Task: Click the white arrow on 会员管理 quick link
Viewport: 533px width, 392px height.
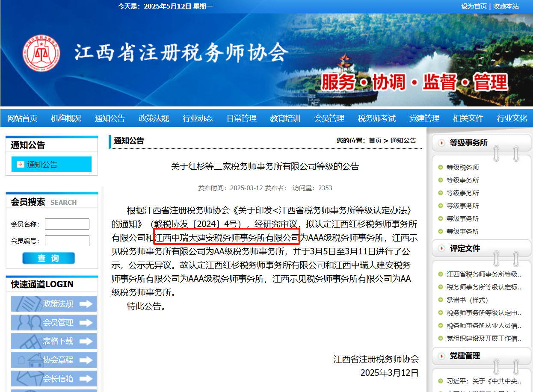Action: pyautogui.click(x=86, y=323)
